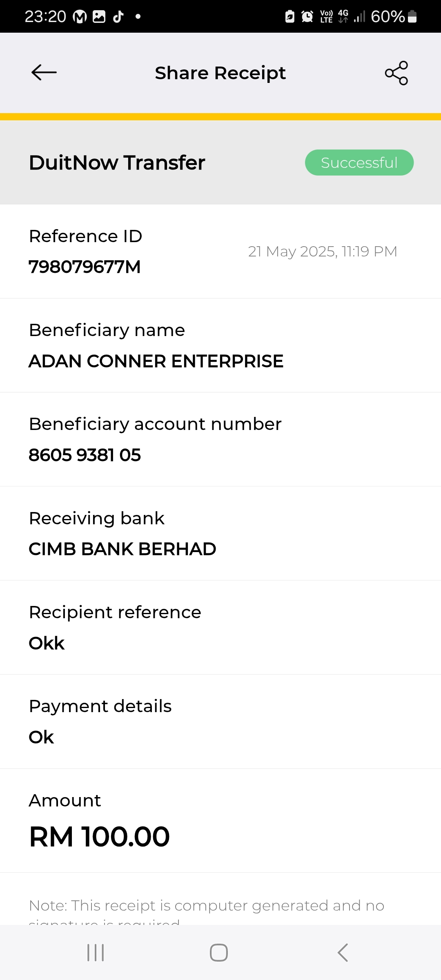441x980 pixels.
Task: Tap the alarm clock status icon
Action: (x=307, y=16)
